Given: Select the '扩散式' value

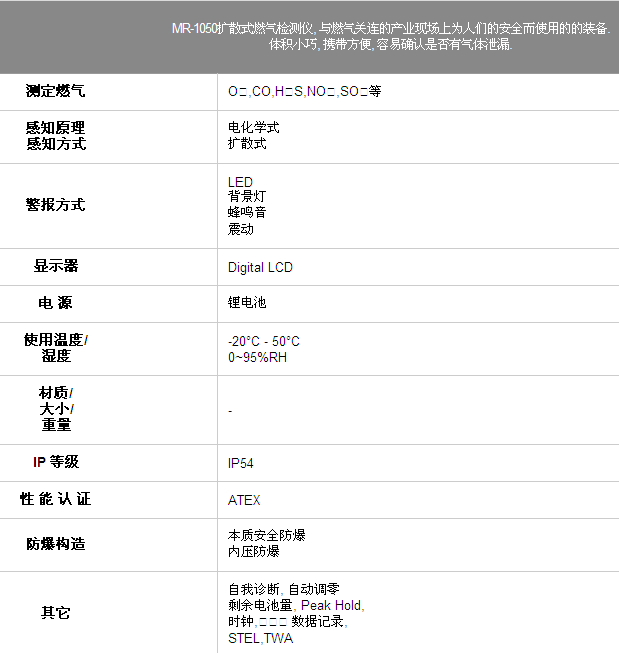Looking at the screenshot, I should 247,144.
